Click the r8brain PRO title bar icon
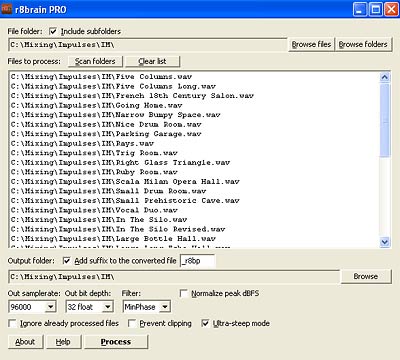This screenshot has width=400, height=360. (7, 9)
